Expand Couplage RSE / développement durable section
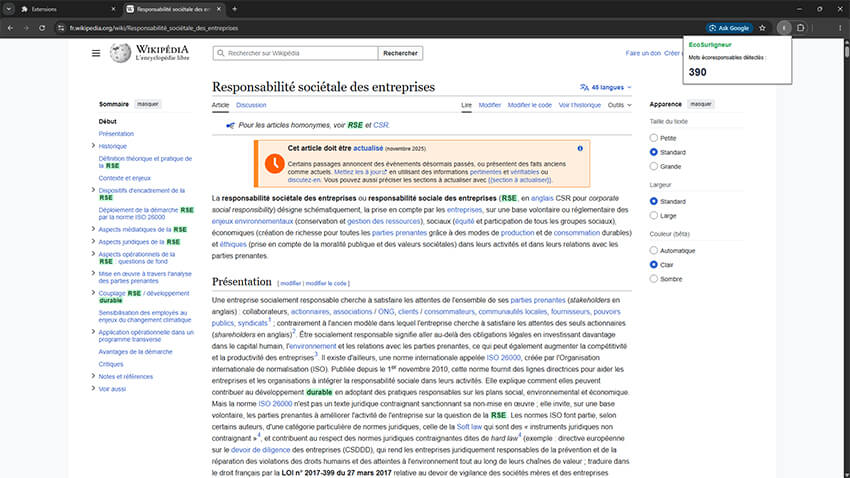850x478 pixels. (93, 293)
